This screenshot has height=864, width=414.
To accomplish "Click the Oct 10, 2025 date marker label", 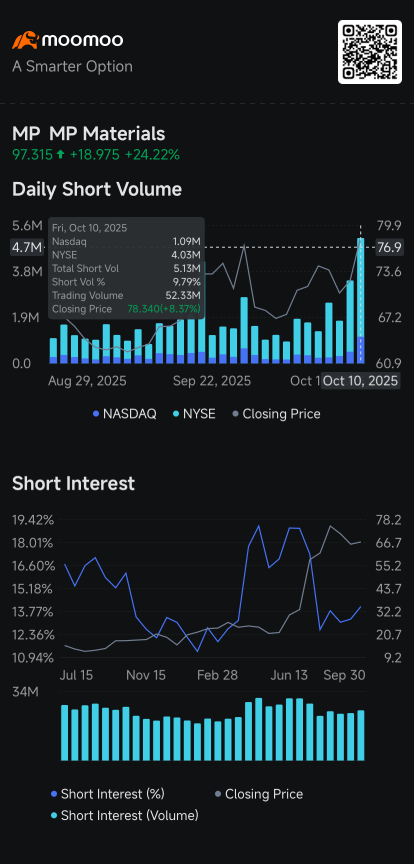I will (x=360, y=381).
